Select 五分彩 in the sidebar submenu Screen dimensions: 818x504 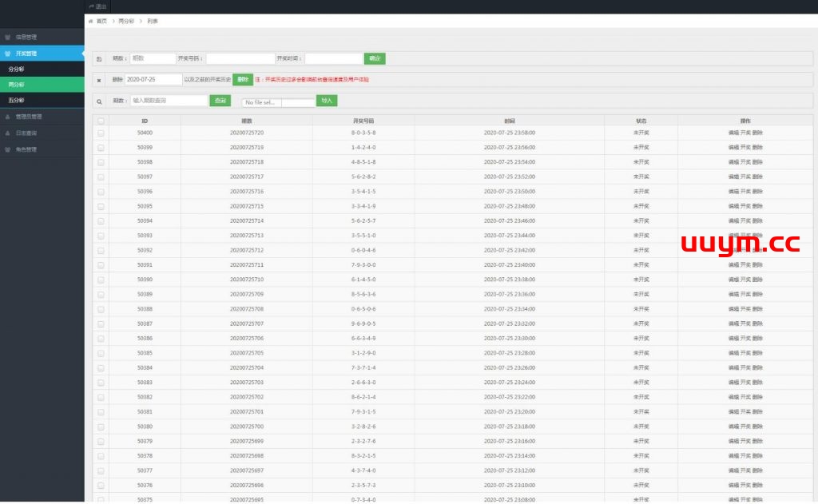click(x=17, y=101)
